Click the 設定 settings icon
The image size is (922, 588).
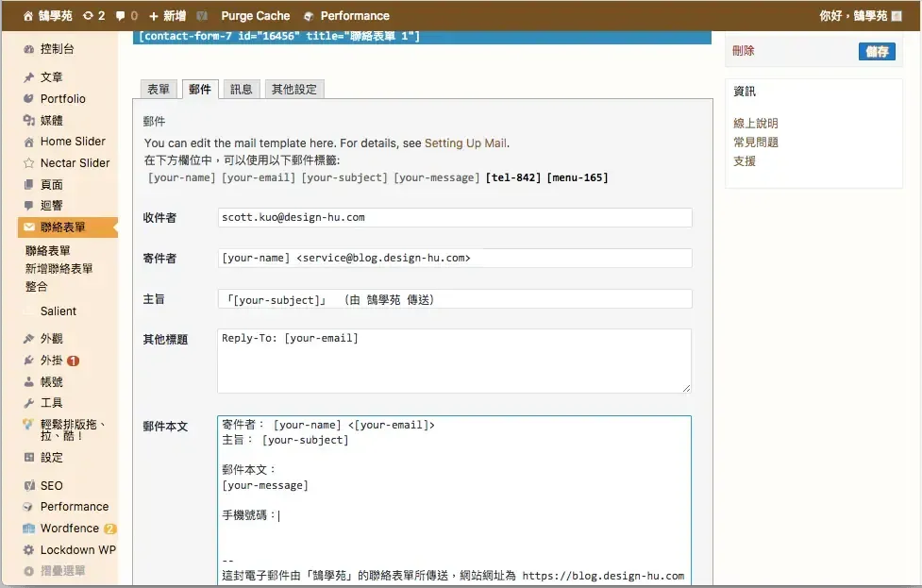click(x=29, y=458)
